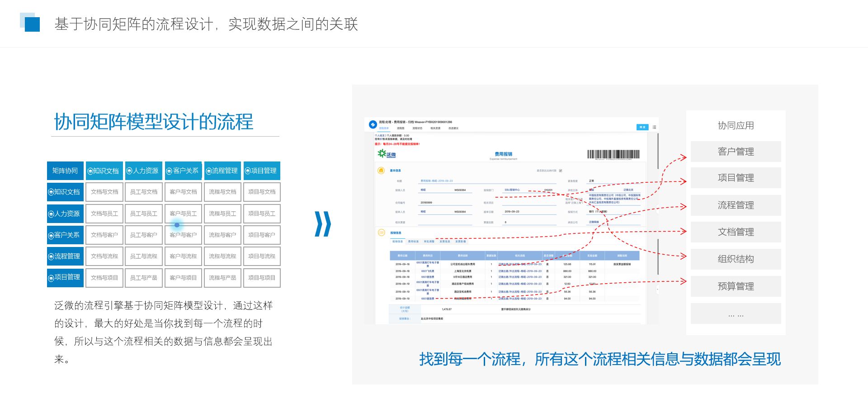Click the blue double chevron arrow
868x394 pixels.
click(323, 224)
